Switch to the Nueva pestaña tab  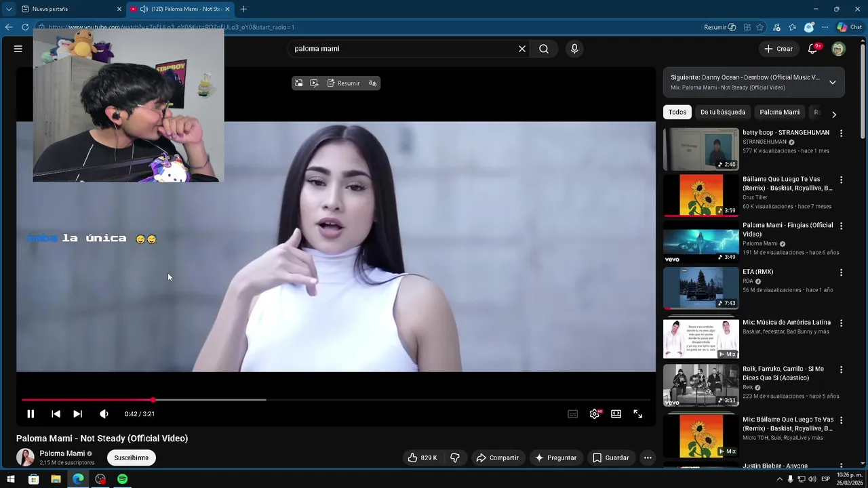click(x=71, y=9)
